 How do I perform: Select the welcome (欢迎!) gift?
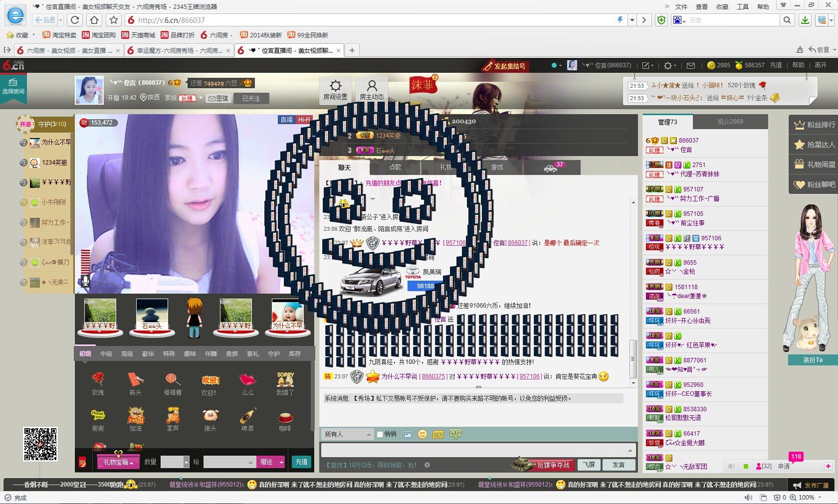point(210,384)
